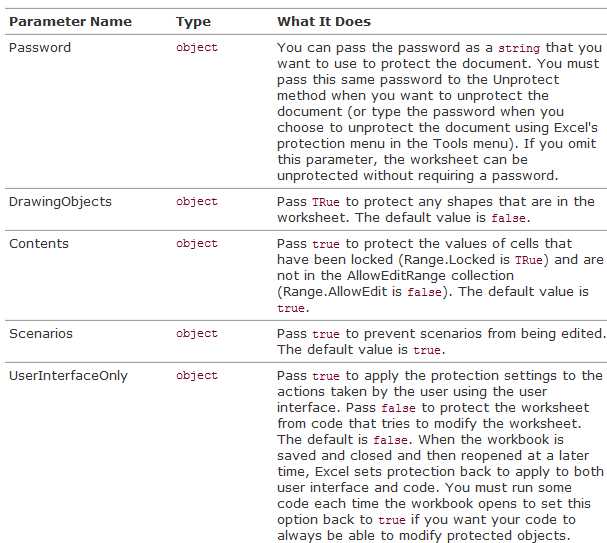This screenshot has height=543, width=607.
Task: Click 'false' code word in DrawingObjects description
Action: [508, 218]
